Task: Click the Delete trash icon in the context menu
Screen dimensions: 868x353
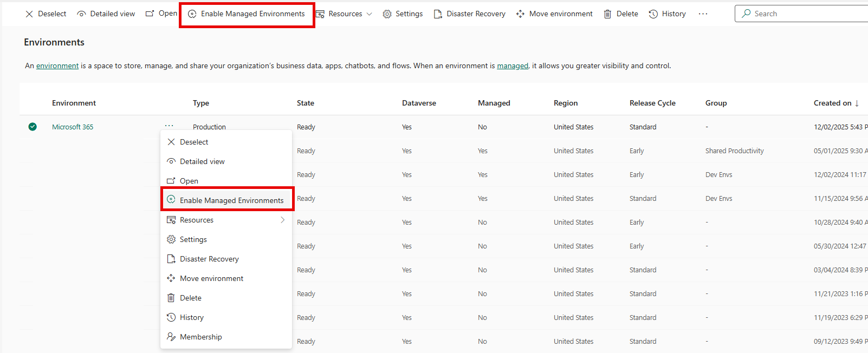Action: [x=171, y=298]
